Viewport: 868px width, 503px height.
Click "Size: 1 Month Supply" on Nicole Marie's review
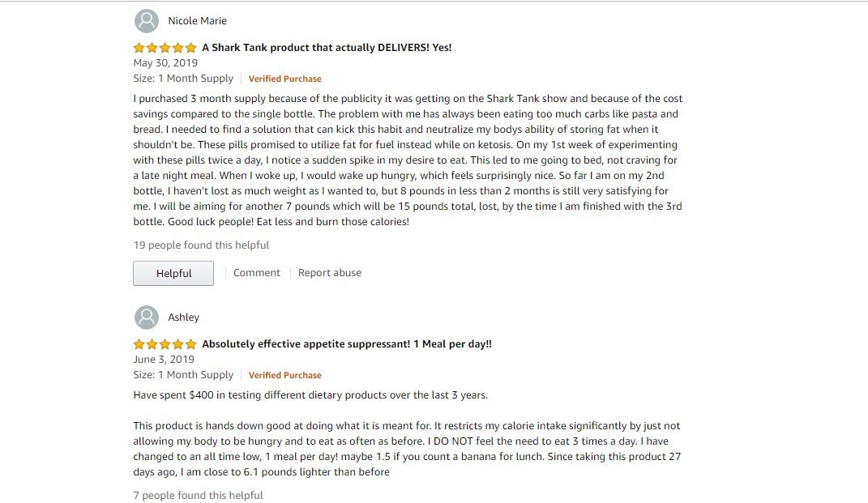tap(183, 79)
